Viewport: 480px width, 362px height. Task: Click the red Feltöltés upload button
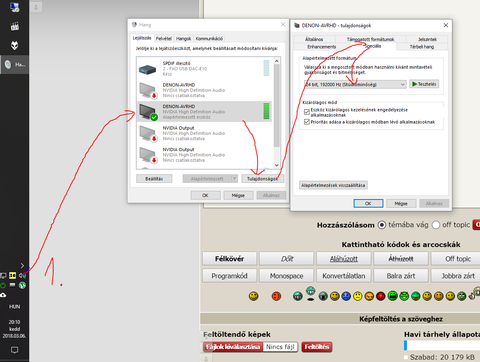pos(317,347)
